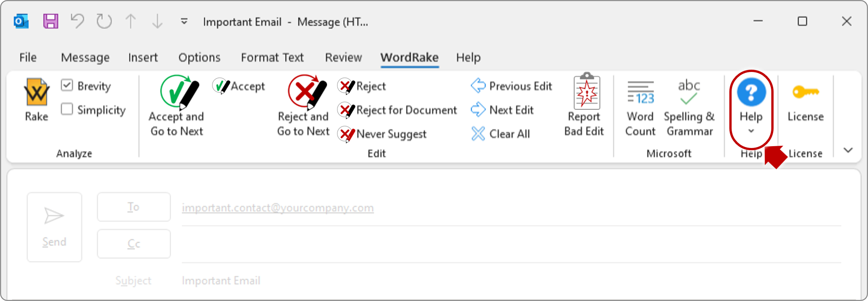Click Reject and Go to Next
Viewport: 868px width, 301px height.
click(x=303, y=106)
